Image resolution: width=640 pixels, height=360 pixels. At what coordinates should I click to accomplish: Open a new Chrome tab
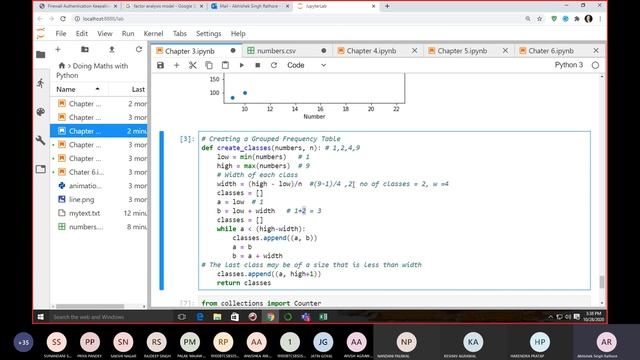387,6
